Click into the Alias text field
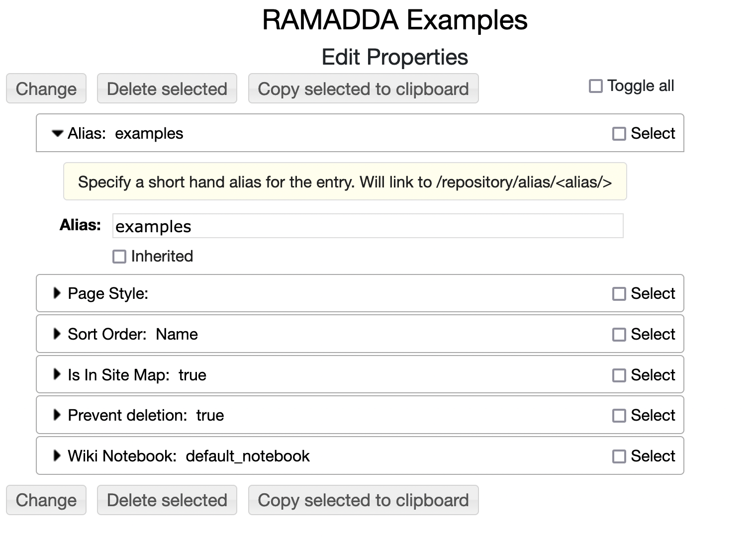Image resolution: width=756 pixels, height=539 pixels. (368, 226)
